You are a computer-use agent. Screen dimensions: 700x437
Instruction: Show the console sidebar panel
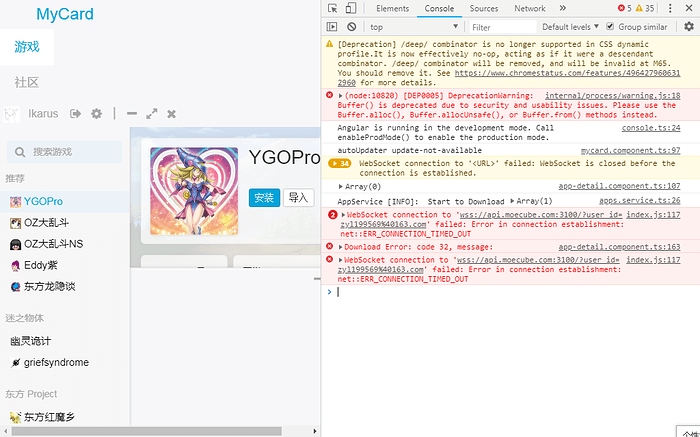click(x=332, y=27)
